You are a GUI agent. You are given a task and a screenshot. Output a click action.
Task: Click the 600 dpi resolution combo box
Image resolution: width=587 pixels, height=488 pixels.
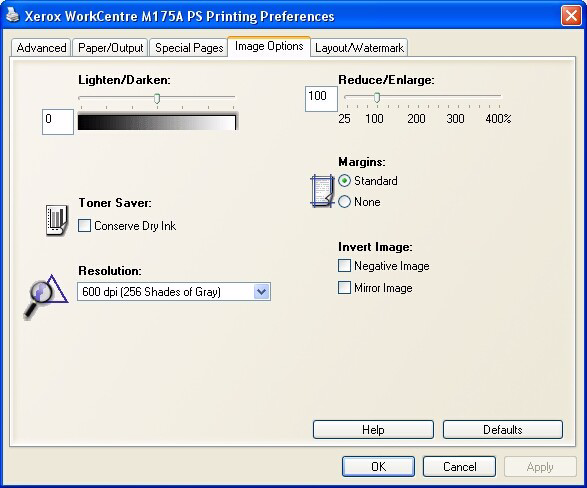tap(174, 292)
